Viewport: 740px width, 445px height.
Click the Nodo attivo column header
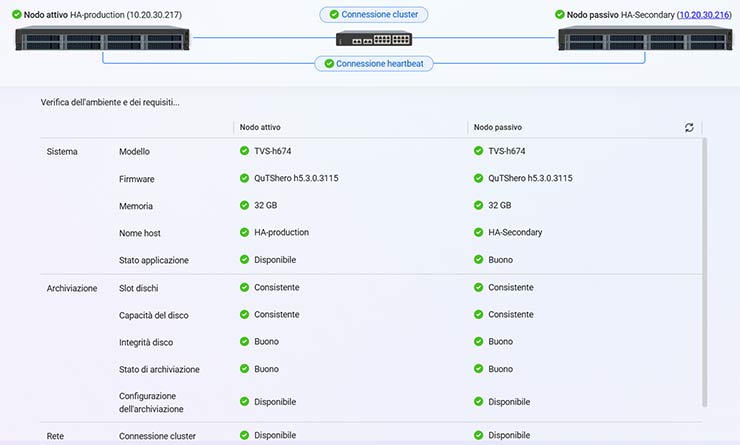tap(260, 127)
